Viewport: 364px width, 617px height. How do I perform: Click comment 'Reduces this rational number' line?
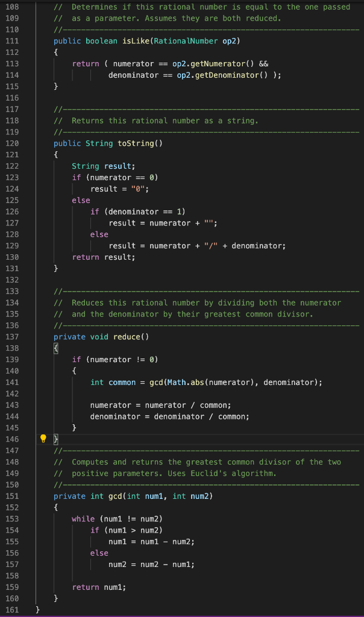tap(198, 303)
